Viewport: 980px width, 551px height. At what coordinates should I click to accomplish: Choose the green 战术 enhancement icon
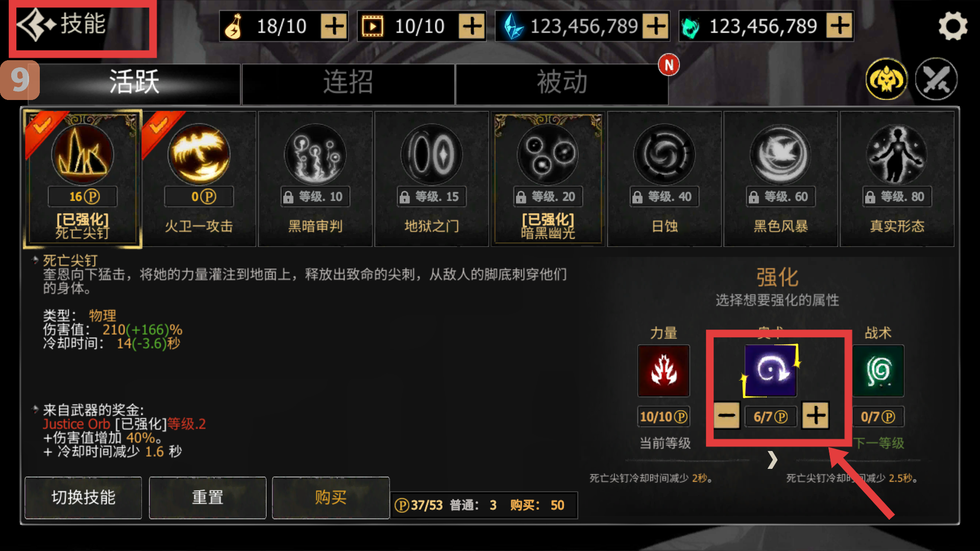point(878,371)
